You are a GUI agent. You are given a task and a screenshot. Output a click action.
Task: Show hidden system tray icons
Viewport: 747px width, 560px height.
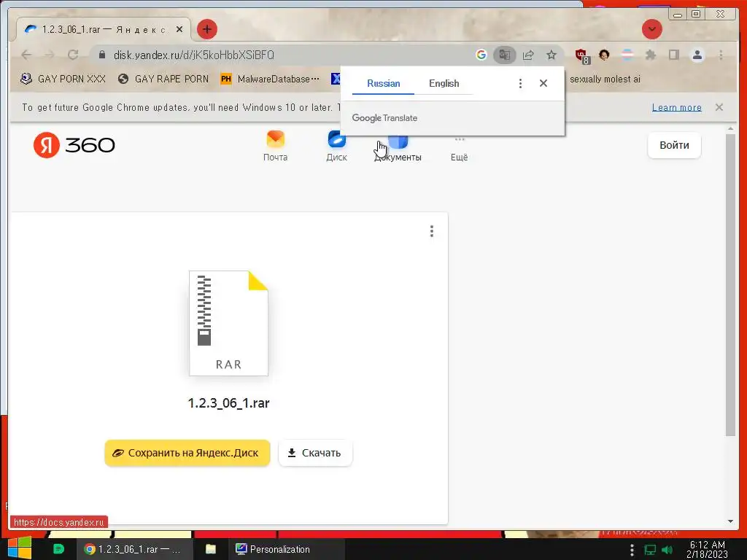click(632, 550)
